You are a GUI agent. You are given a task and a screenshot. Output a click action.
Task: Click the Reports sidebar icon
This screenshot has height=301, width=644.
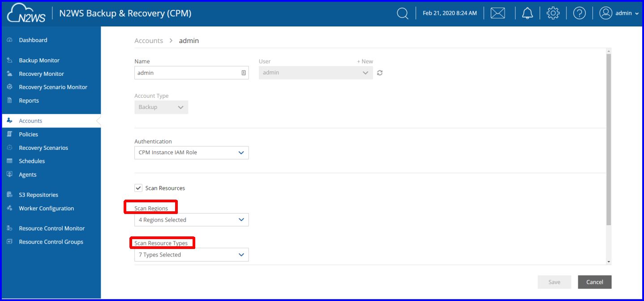[x=9, y=100]
